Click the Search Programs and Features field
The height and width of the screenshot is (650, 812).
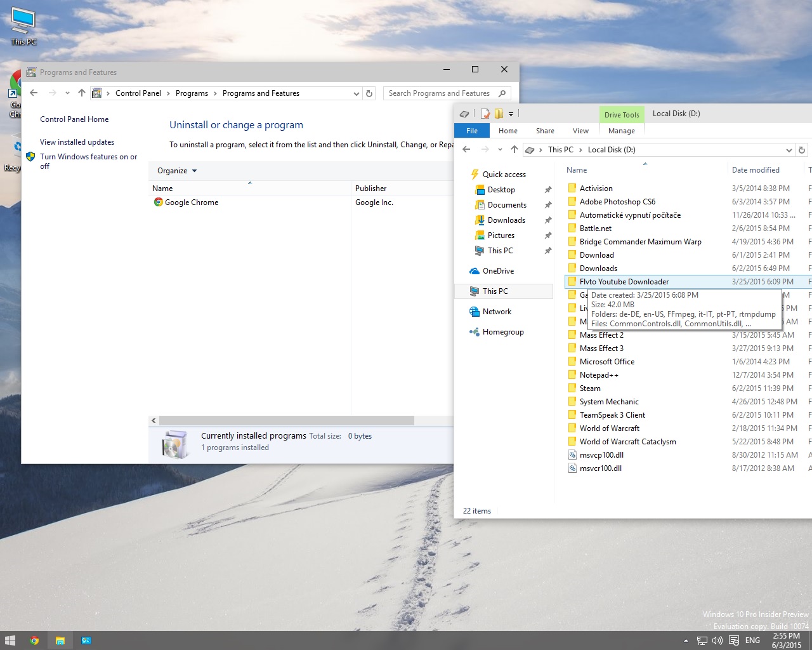pos(439,93)
